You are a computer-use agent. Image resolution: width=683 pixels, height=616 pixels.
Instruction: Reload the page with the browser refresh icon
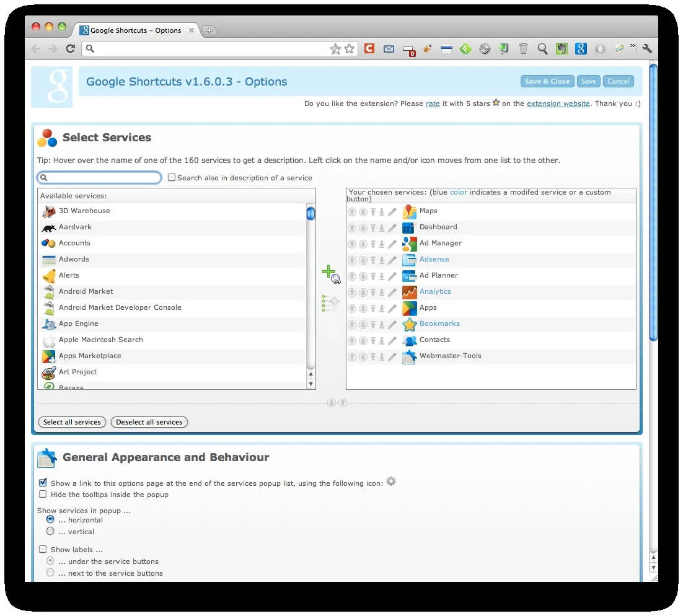(70, 49)
